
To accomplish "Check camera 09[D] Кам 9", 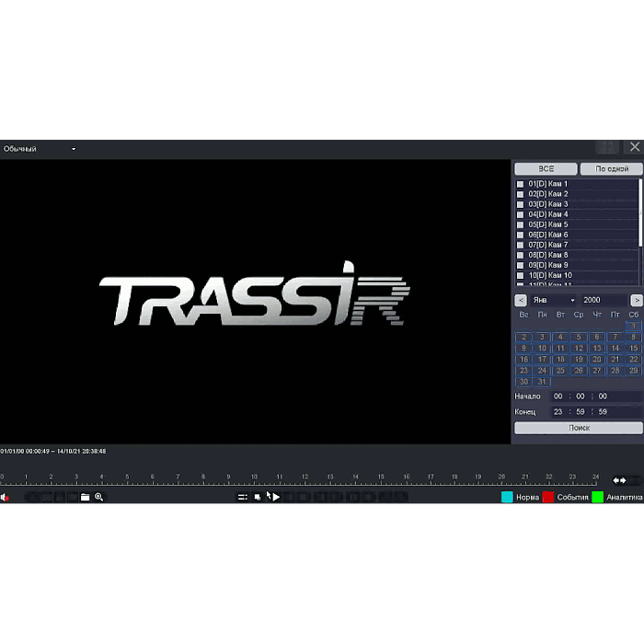I will tap(520, 265).
